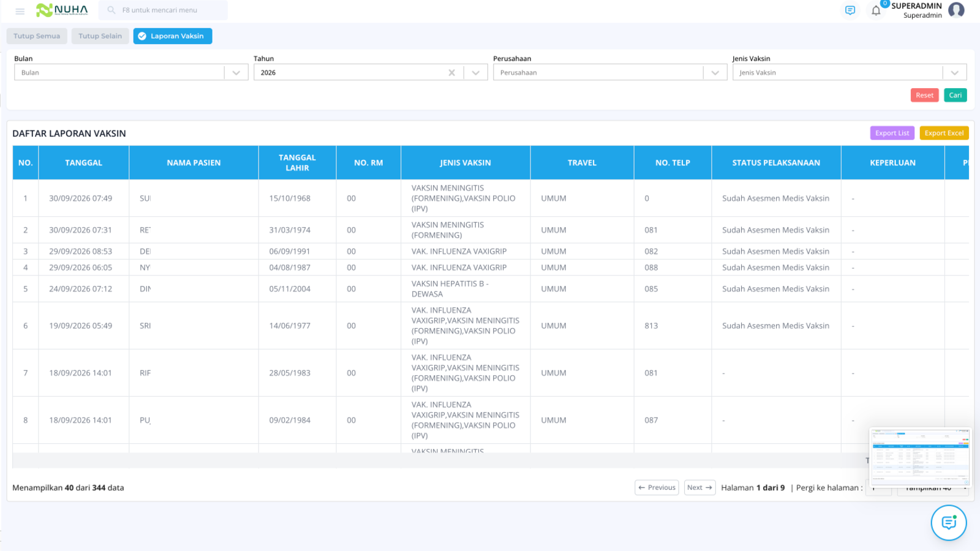The width and height of the screenshot is (980, 551).
Task: Expand the Tahun dropdown arrow
Action: (475, 72)
